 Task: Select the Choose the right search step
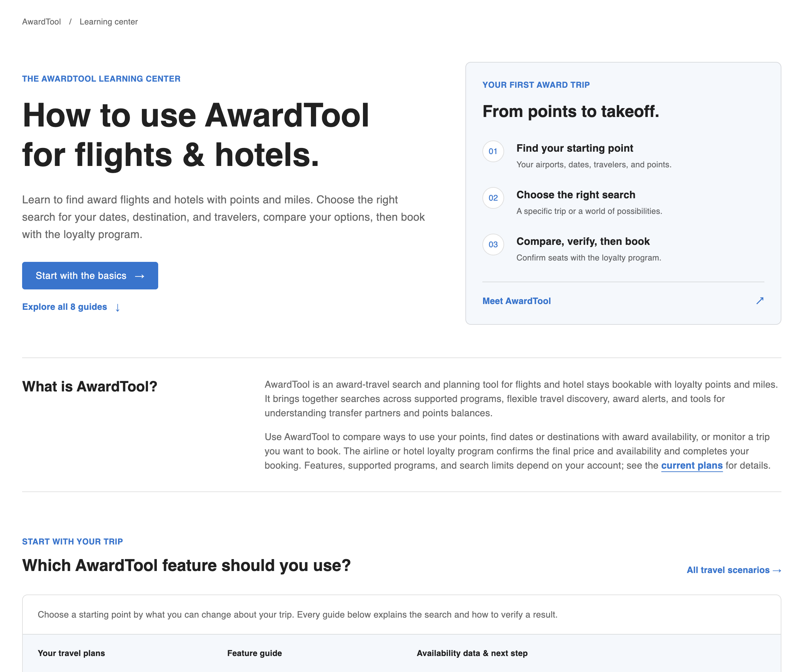pyautogui.click(x=576, y=195)
